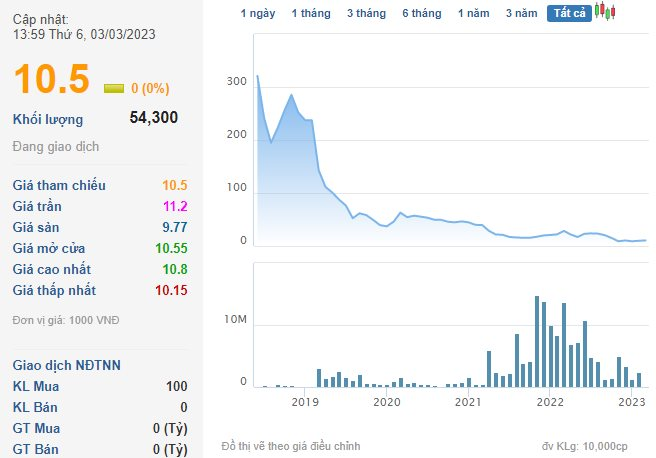Click the yellow unchanged-price indicator icon

[x=114, y=88]
